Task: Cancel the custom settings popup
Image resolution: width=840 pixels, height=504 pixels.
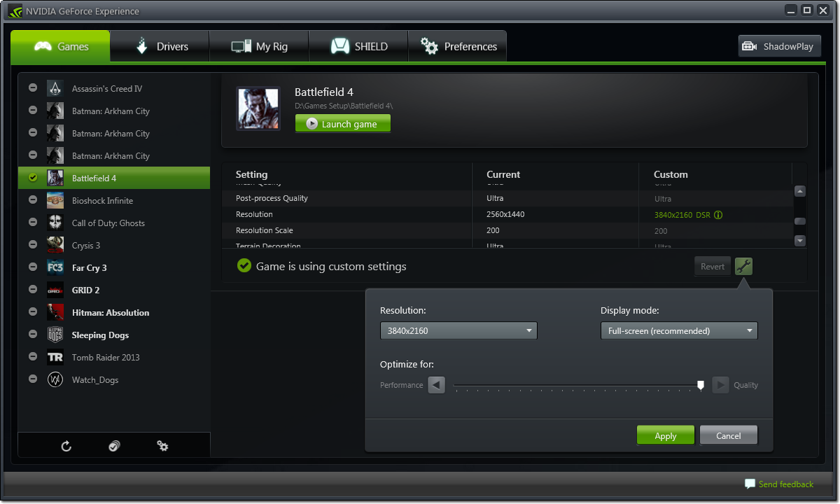Action: [x=729, y=435]
